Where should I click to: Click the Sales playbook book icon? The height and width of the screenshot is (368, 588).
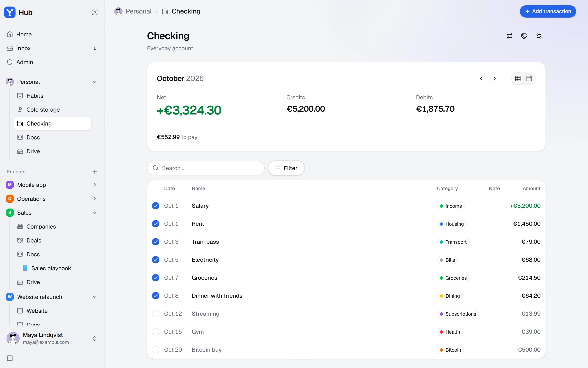(25, 268)
